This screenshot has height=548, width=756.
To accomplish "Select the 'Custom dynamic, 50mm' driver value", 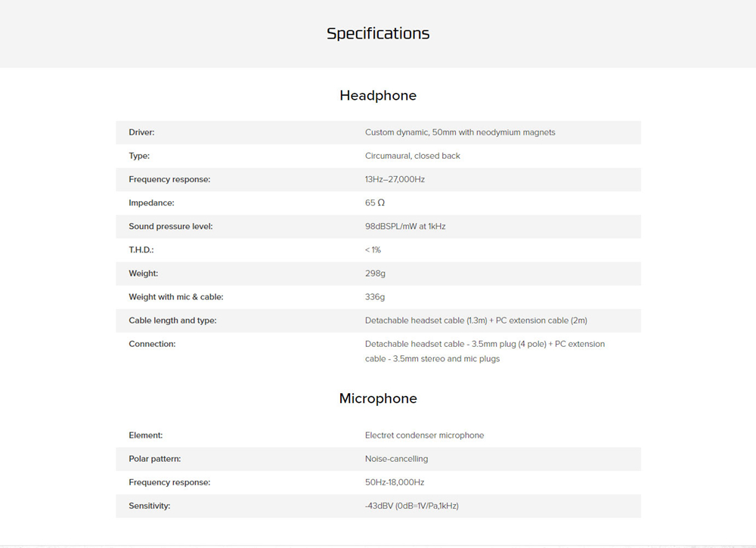I will coord(460,132).
